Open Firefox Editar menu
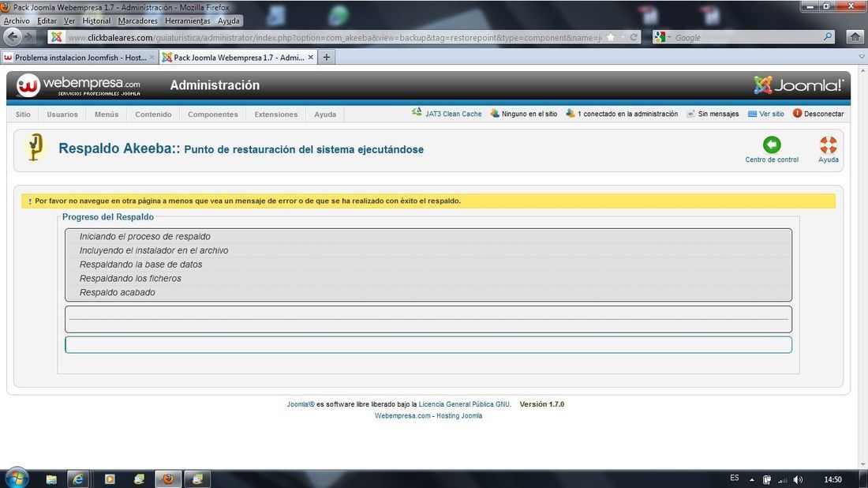The image size is (868, 488). (47, 21)
